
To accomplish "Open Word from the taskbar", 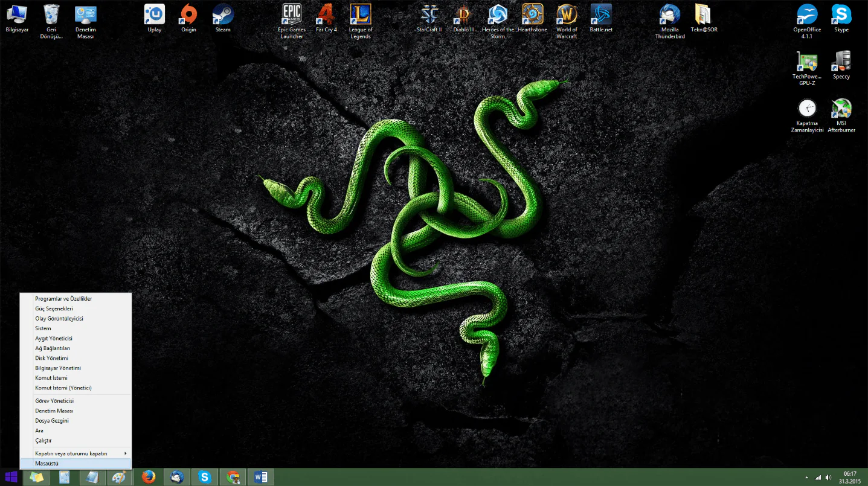I will [x=261, y=477].
